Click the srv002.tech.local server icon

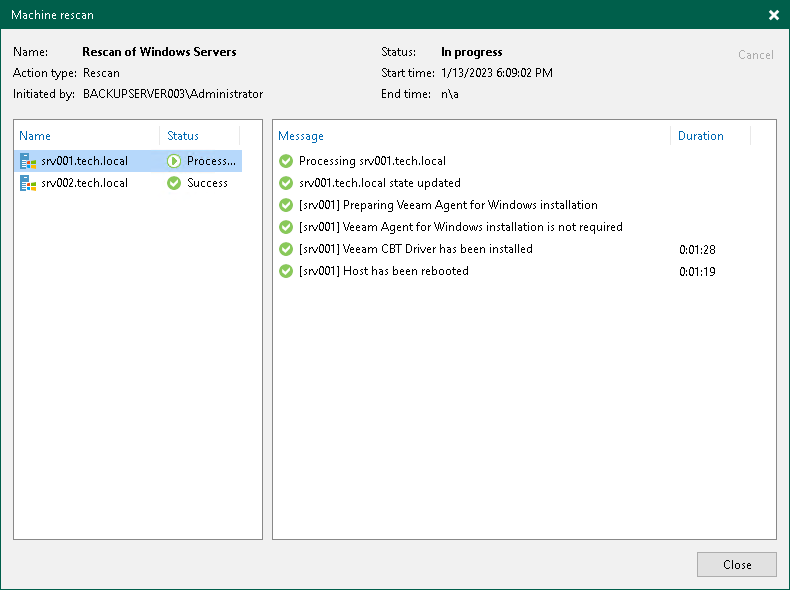(x=28, y=183)
